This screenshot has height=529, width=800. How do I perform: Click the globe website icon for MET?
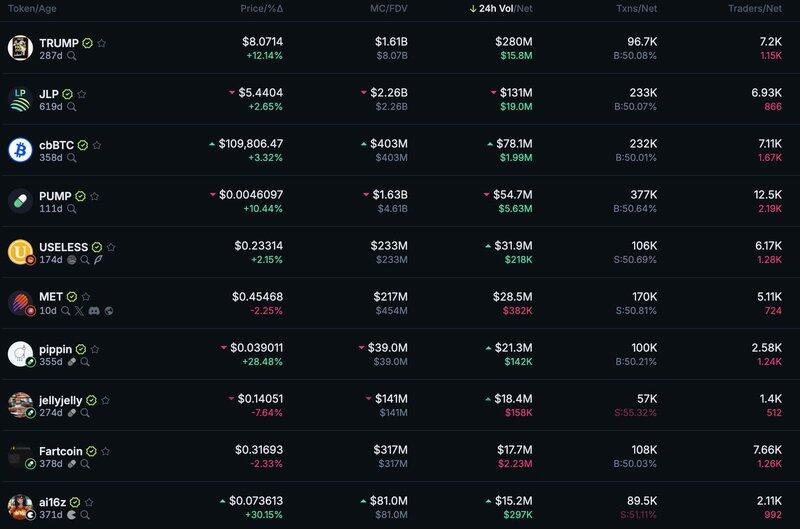coord(108,310)
